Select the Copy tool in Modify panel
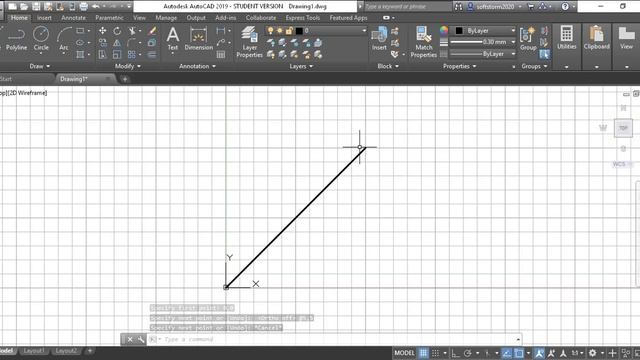The image size is (640, 360). 102,42
